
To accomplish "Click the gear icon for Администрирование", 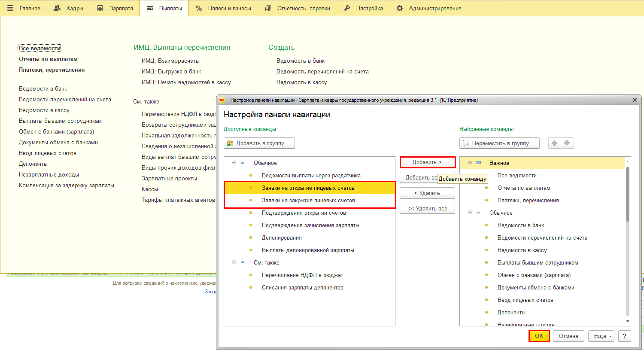I will [x=400, y=8].
